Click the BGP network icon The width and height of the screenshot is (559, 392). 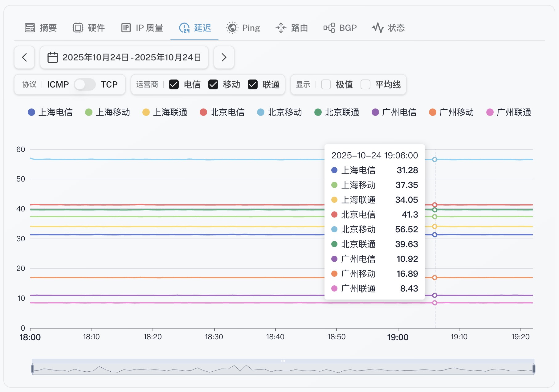329,28
